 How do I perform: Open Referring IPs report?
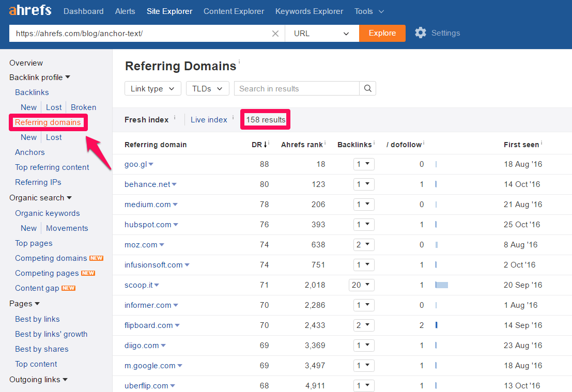point(38,182)
